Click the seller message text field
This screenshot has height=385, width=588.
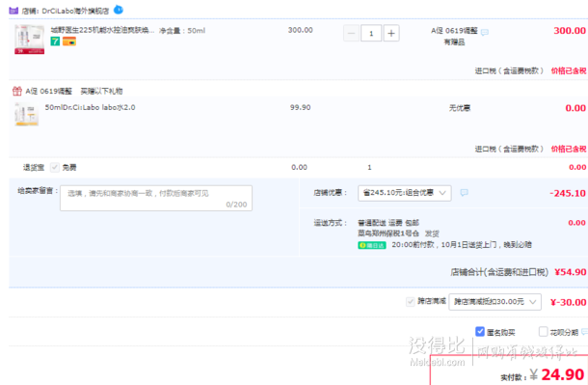tap(156, 198)
